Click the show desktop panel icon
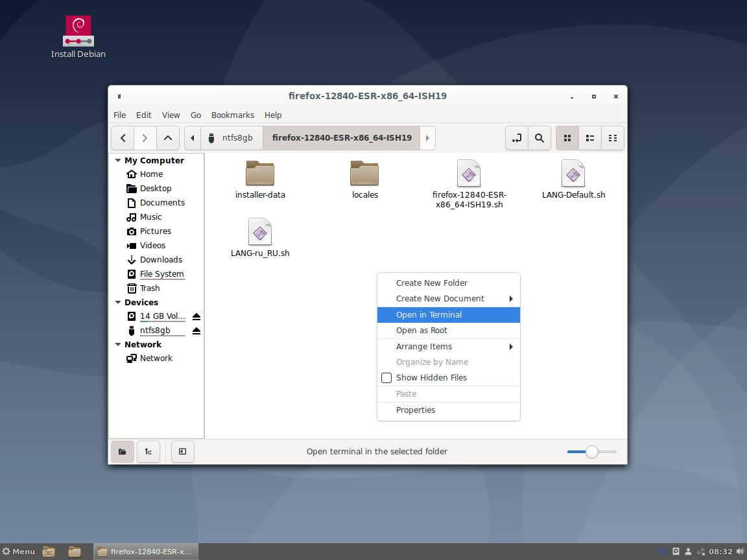Image resolution: width=747 pixels, height=560 pixels. [x=49, y=552]
